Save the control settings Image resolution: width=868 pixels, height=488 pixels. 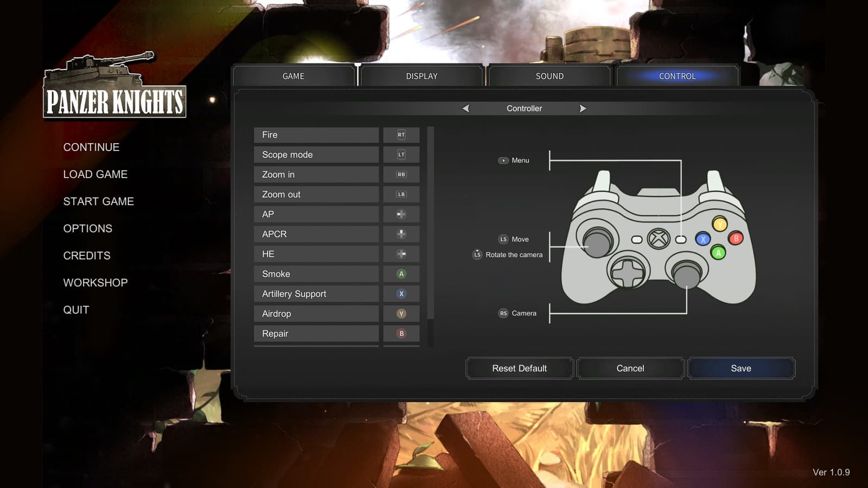point(741,368)
